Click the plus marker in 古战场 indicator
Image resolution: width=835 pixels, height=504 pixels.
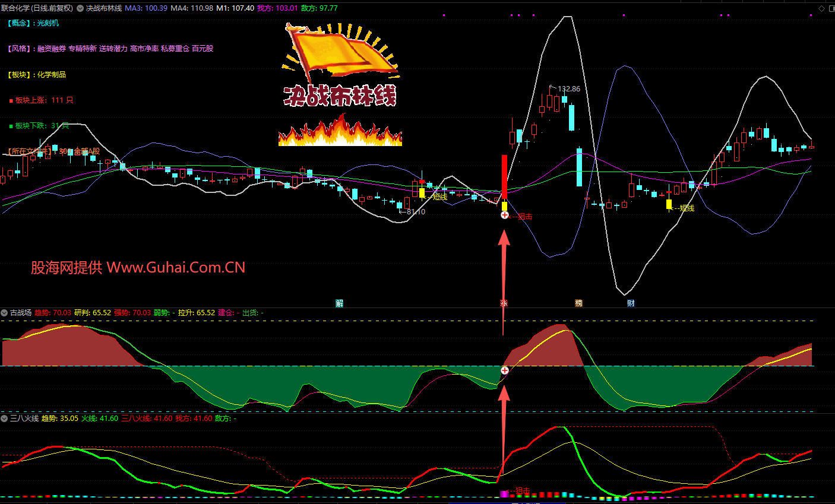504,370
